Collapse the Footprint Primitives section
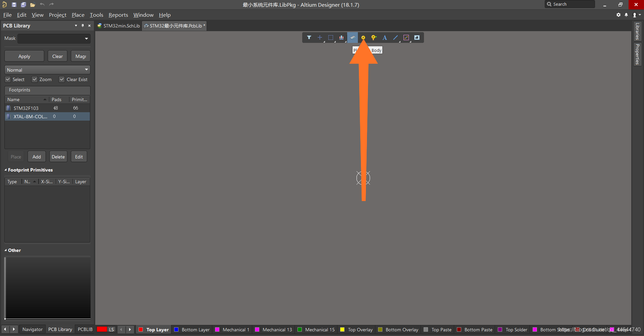 6,170
